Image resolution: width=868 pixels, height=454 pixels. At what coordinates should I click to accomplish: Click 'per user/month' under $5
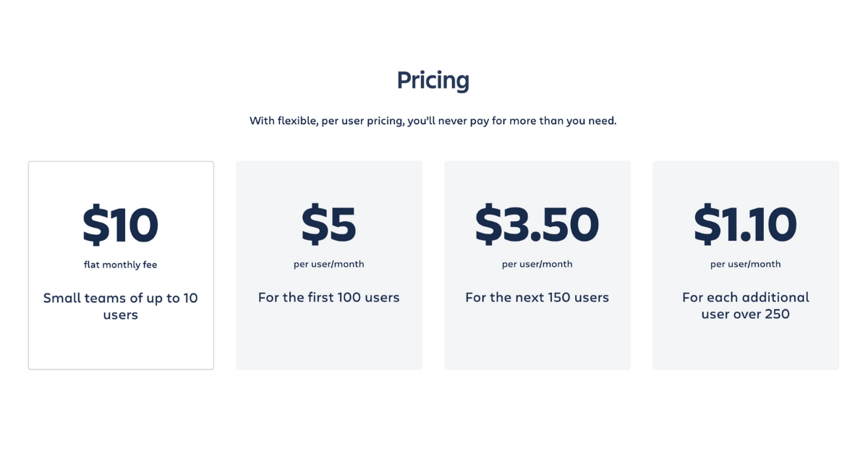tap(329, 264)
